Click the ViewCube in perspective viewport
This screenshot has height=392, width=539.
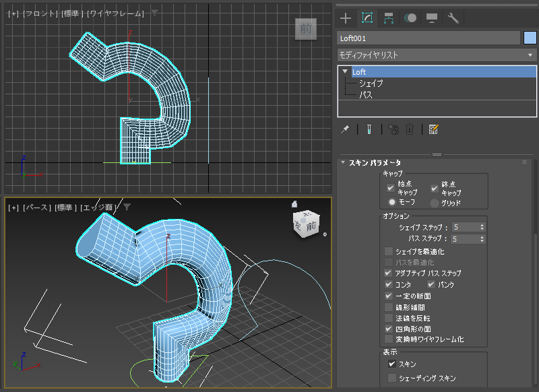tap(307, 225)
